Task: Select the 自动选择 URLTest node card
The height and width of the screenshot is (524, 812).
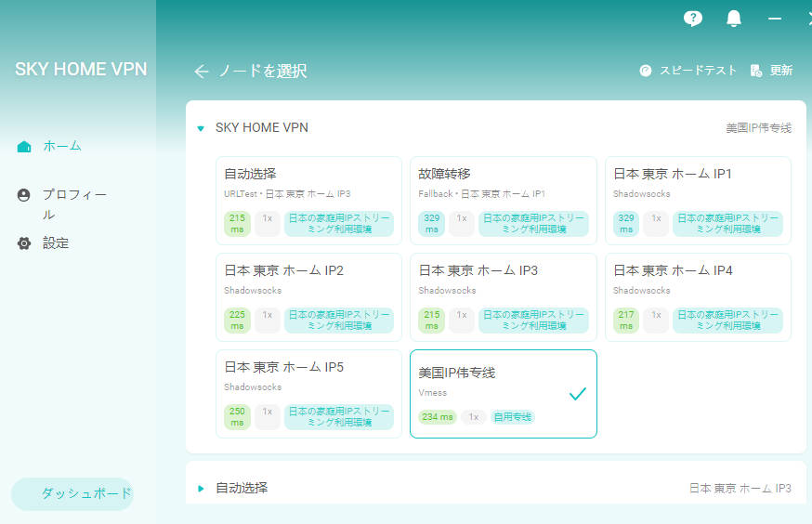Action: [x=308, y=201]
